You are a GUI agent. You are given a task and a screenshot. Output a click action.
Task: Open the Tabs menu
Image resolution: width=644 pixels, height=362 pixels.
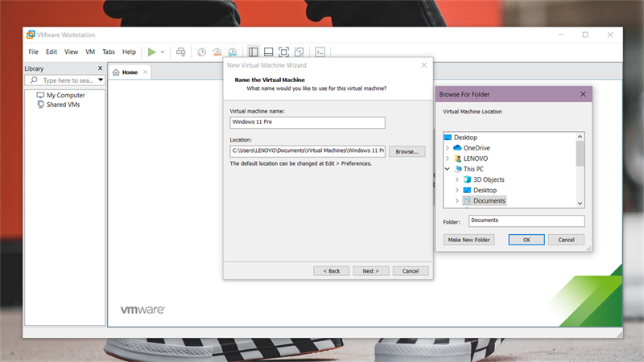(x=109, y=51)
